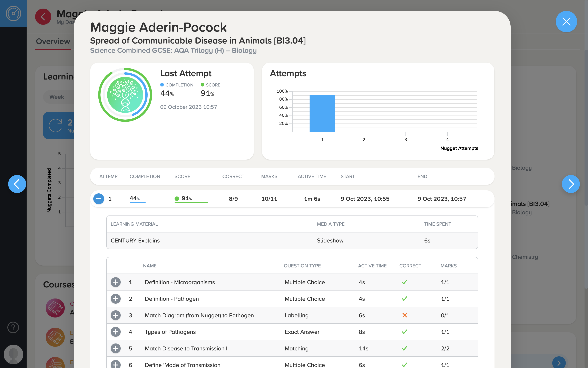The width and height of the screenshot is (588, 368).
Task: Click the green tick for Match Disease to Transmission
Action: [404, 348]
